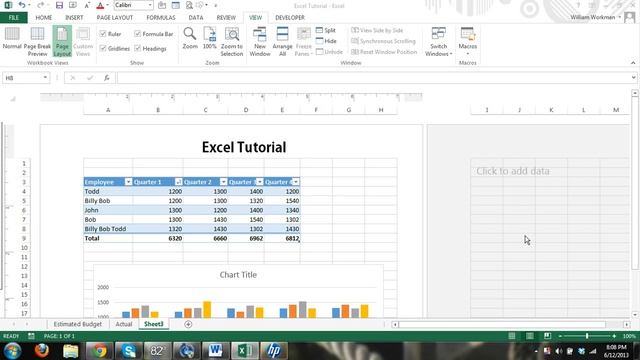
Task: Open Google Chrome from the taskbar
Action: (x=99, y=351)
